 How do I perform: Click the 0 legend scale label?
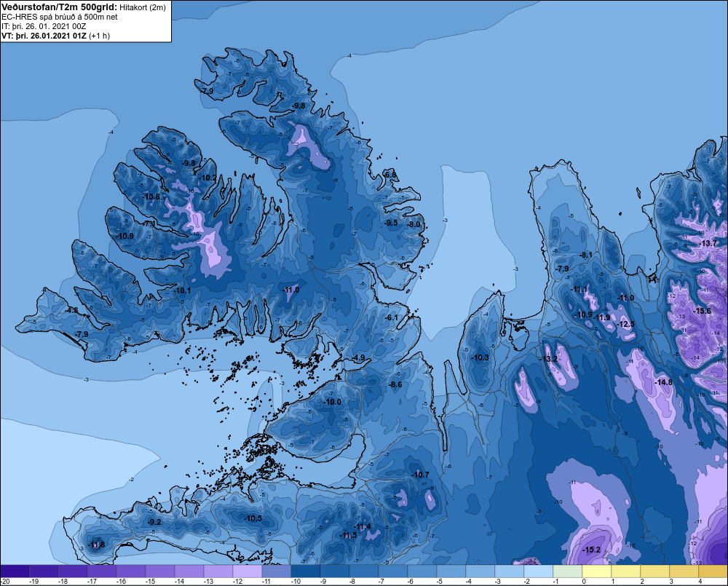tap(584, 582)
